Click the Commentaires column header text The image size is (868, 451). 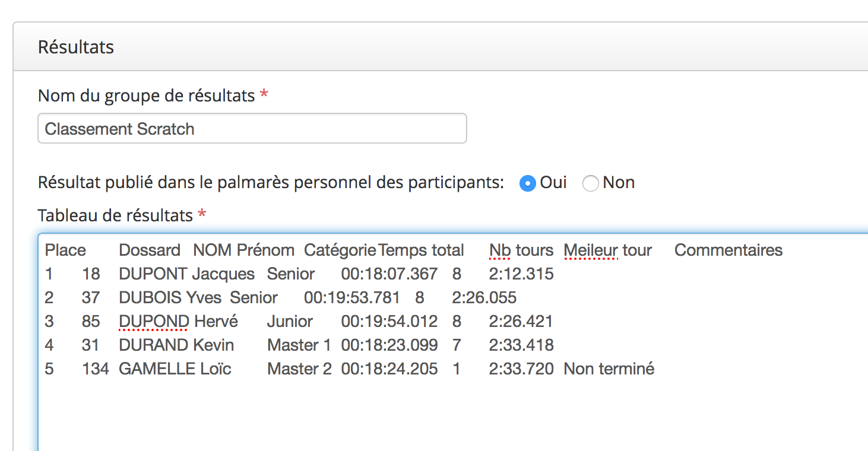(x=728, y=250)
